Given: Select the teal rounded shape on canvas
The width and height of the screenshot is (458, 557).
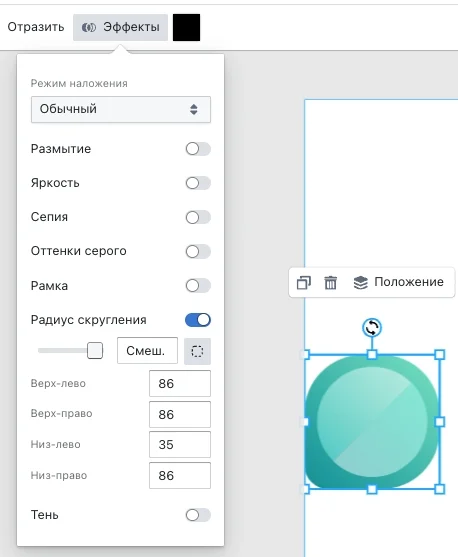Looking at the screenshot, I should tap(372, 422).
